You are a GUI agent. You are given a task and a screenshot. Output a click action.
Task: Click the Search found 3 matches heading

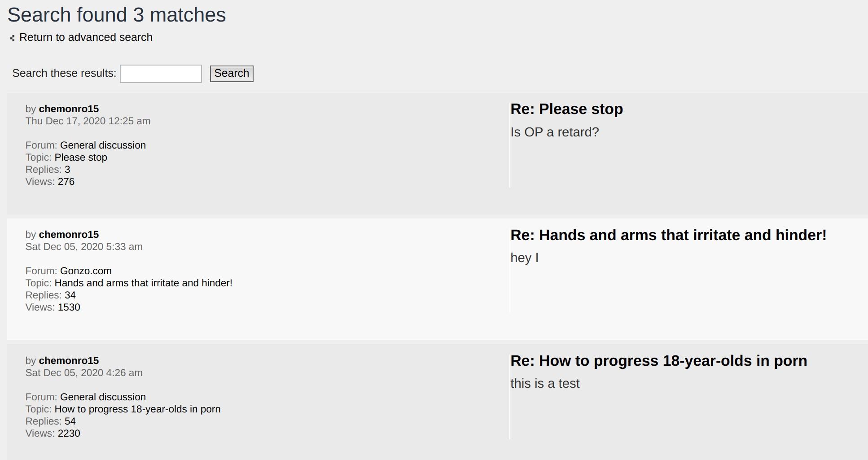pos(117,15)
